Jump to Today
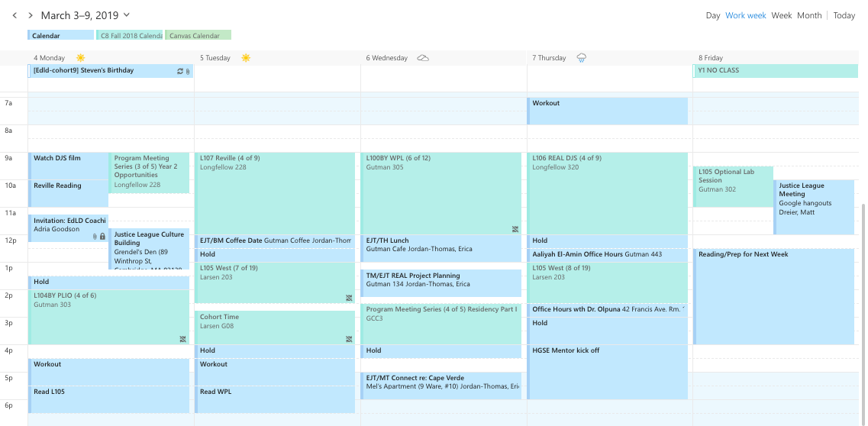The height and width of the screenshot is (426, 868). (844, 15)
